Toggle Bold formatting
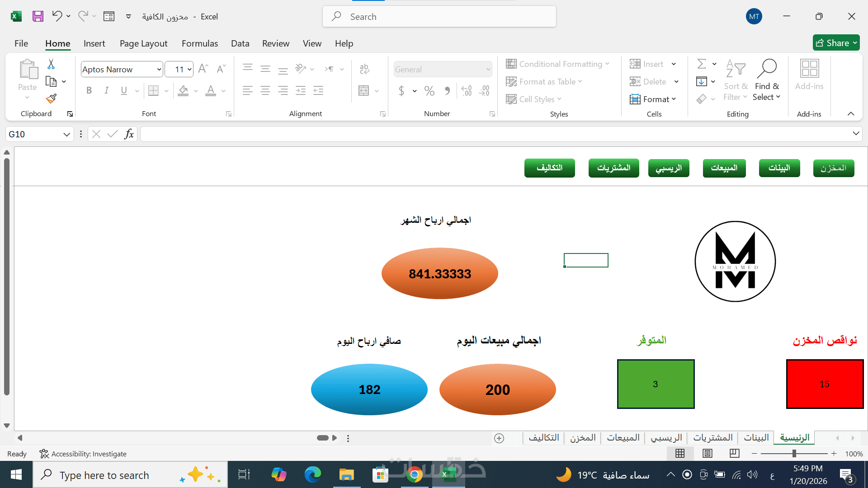The height and width of the screenshot is (488, 868). tap(89, 91)
